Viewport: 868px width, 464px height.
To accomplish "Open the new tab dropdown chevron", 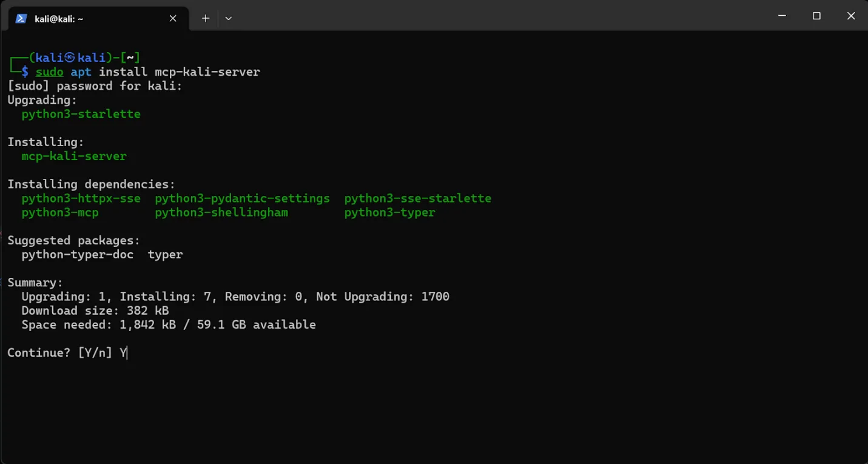I will pos(228,18).
